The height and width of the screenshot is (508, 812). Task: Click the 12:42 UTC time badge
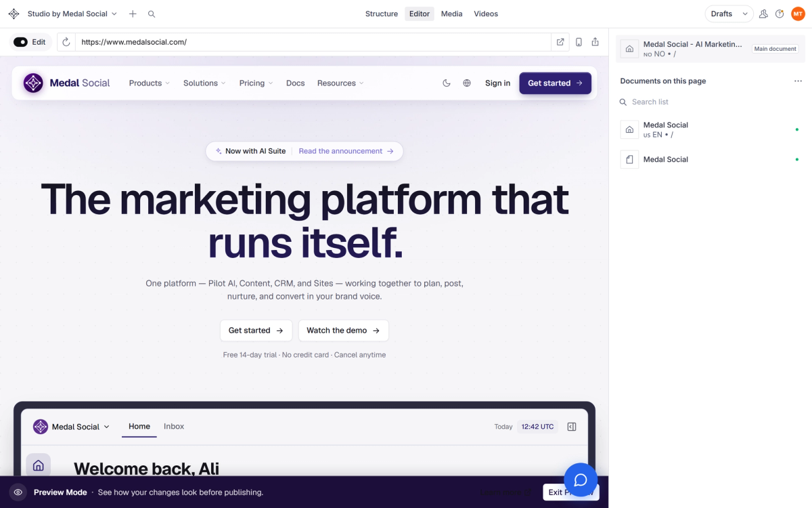tap(537, 427)
